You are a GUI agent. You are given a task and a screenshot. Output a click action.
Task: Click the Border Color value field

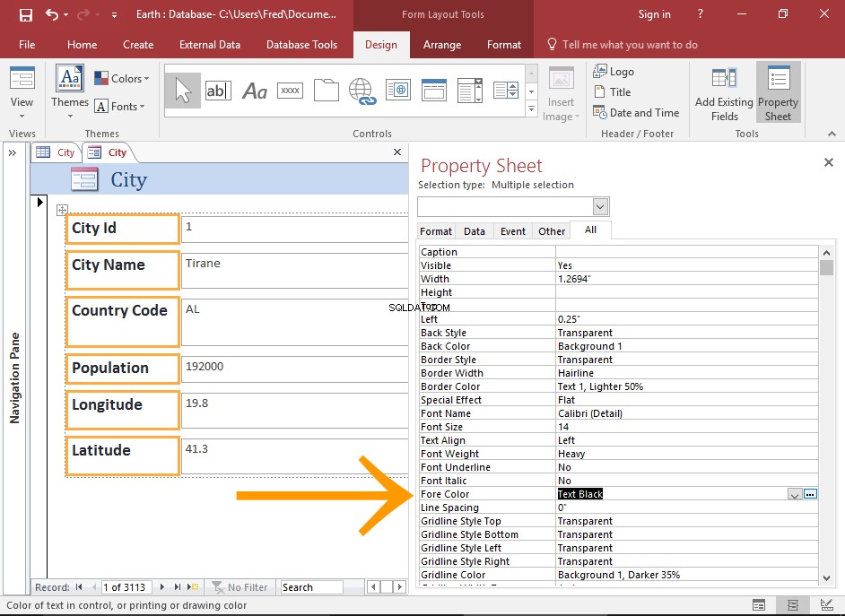click(x=686, y=386)
